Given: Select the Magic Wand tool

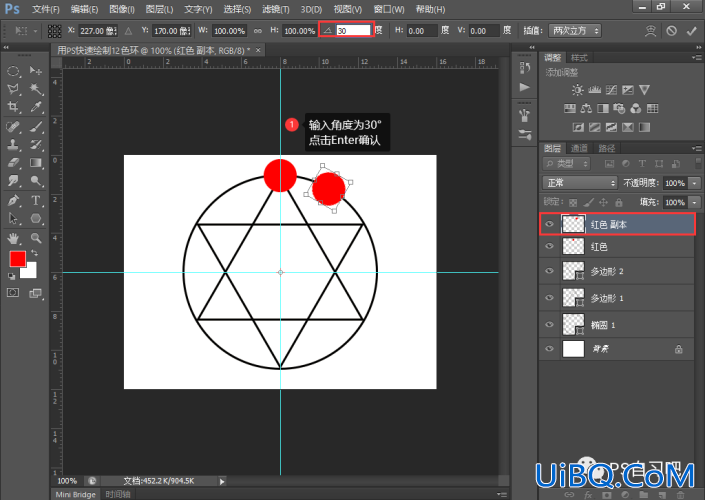Looking at the screenshot, I should click(x=36, y=89).
